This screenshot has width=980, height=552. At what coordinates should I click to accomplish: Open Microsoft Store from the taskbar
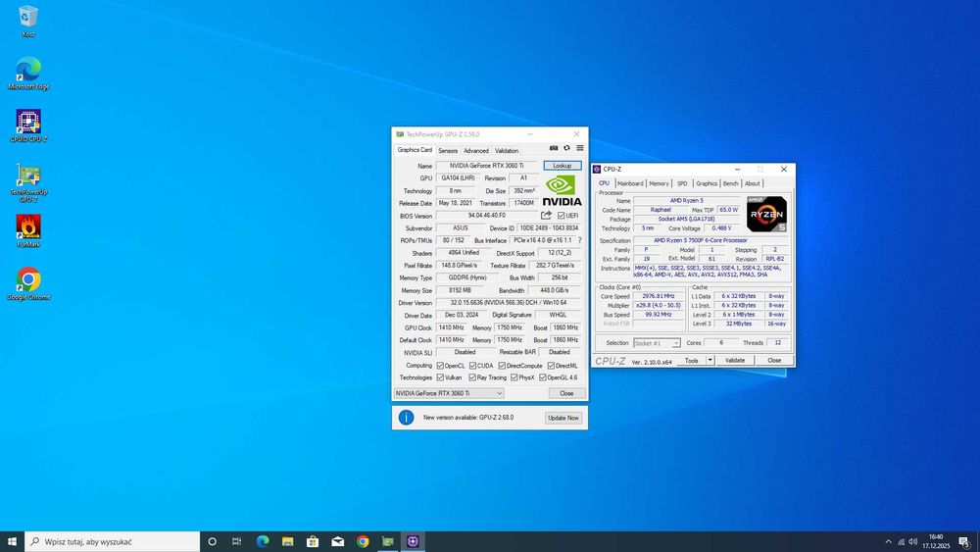[313, 541]
